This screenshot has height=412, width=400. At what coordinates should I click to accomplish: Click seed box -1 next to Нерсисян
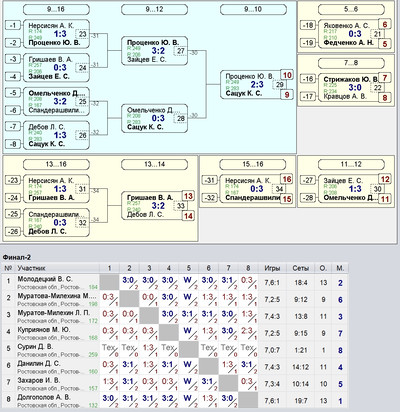pyautogui.click(x=13, y=25)
